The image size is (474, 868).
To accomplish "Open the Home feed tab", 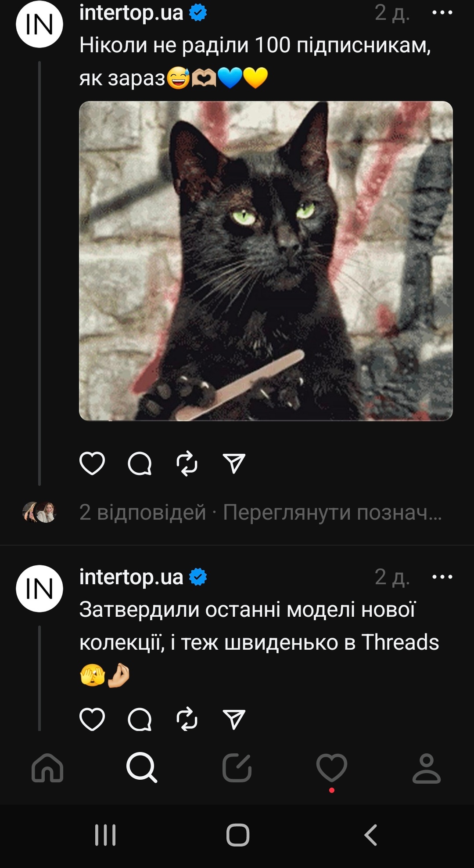I will (47, 768).
